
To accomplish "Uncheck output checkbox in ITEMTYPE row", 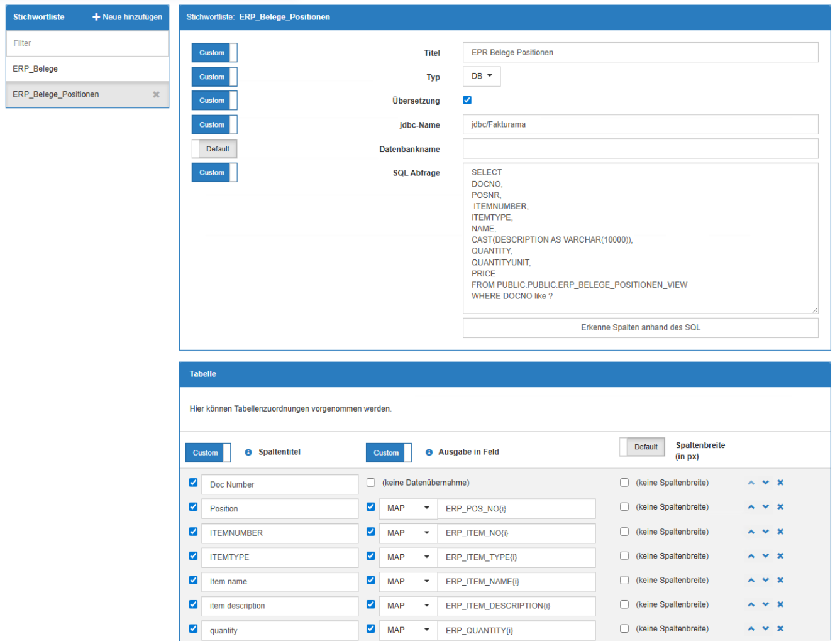I will pyautogui.click(x=371, y=555).
